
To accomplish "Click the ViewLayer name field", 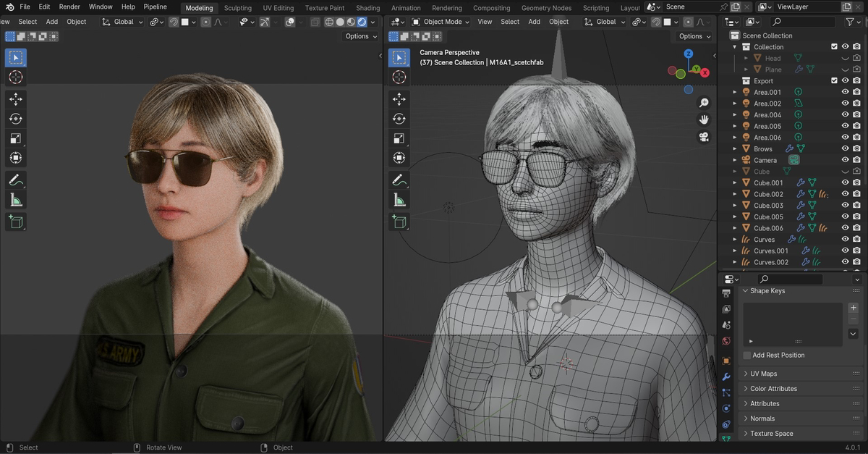I will [809, 7].
